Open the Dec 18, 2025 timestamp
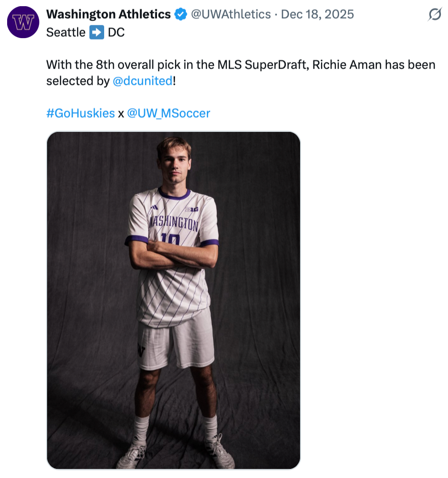 pos(317,15)
